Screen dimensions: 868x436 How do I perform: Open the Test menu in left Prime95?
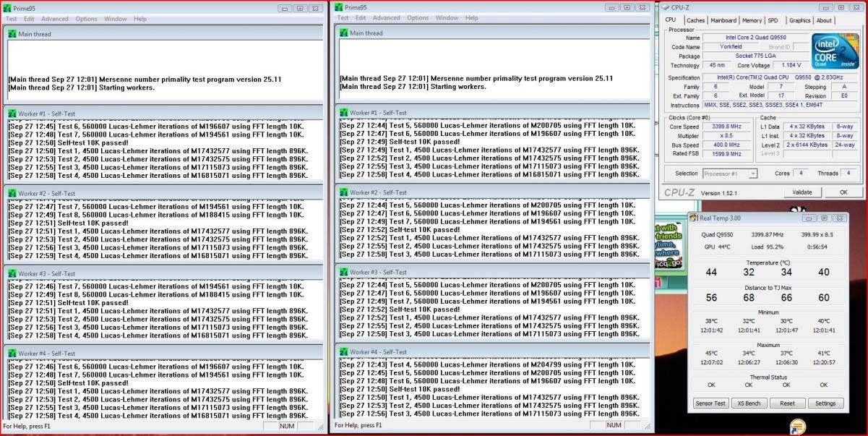pos(12,18)
